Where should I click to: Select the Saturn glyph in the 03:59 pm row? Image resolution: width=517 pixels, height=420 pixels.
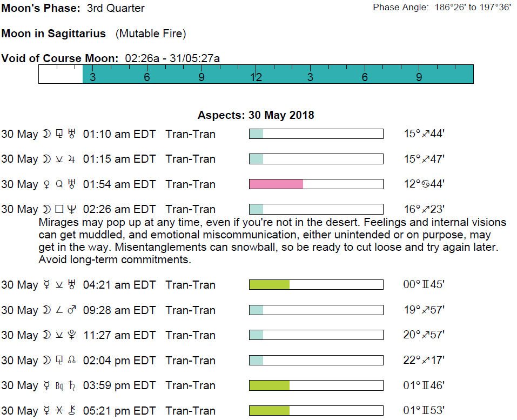point(72,386)
